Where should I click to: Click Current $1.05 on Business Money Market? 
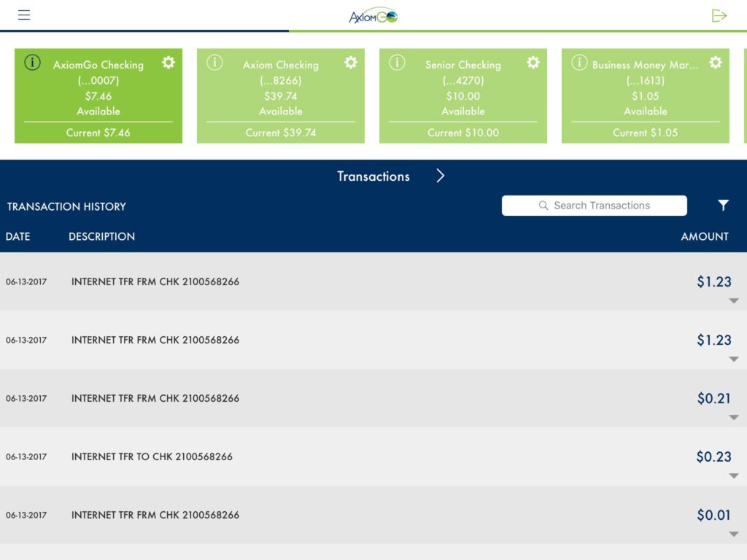(x=646, y=133)
